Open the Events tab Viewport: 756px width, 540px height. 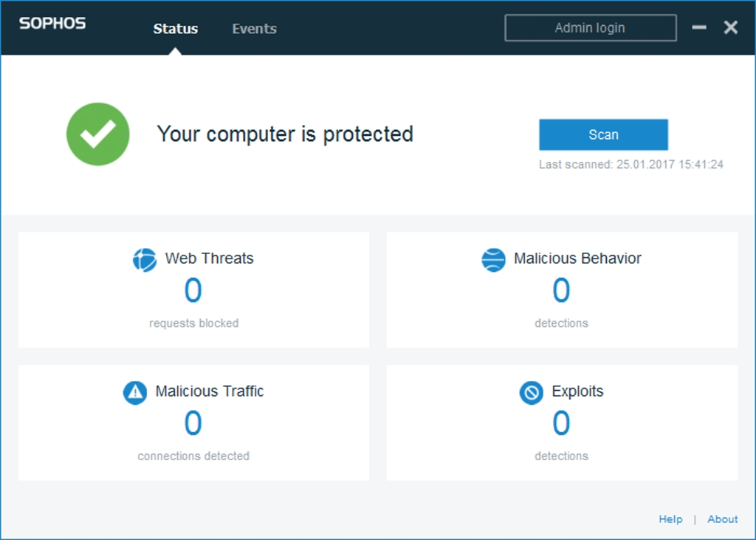(x=254, y=29)
